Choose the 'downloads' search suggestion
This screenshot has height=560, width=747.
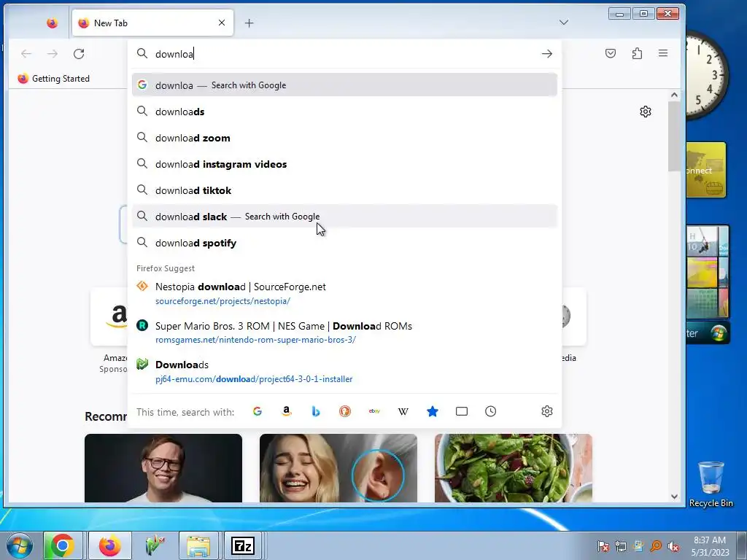tap(344, 112)
